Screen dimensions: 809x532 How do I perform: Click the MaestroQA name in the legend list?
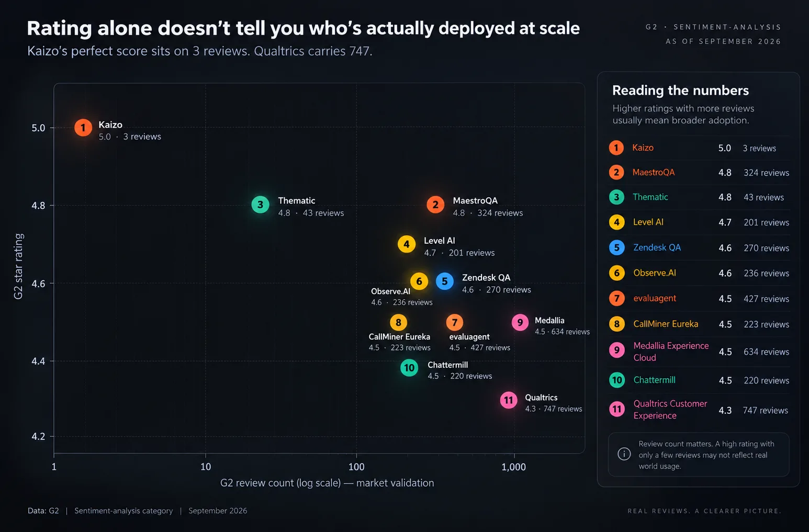pos(654,173)
